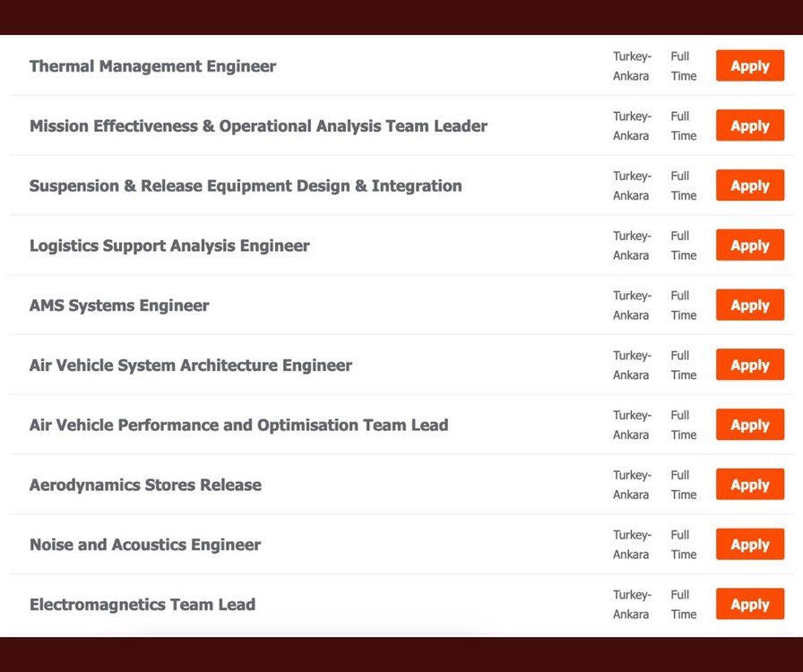
Task: Select the AMS Systems Engineer title
Action: click(x=119, y=306)
